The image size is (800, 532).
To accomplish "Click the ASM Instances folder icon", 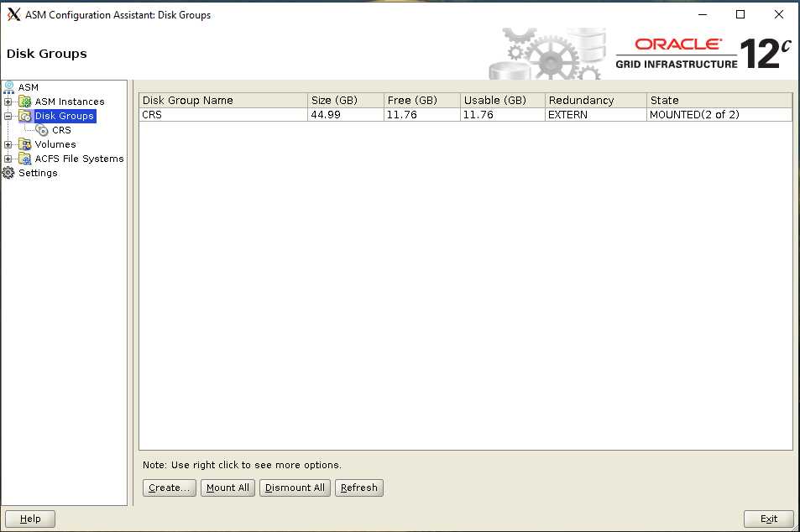I will [25, 102].
